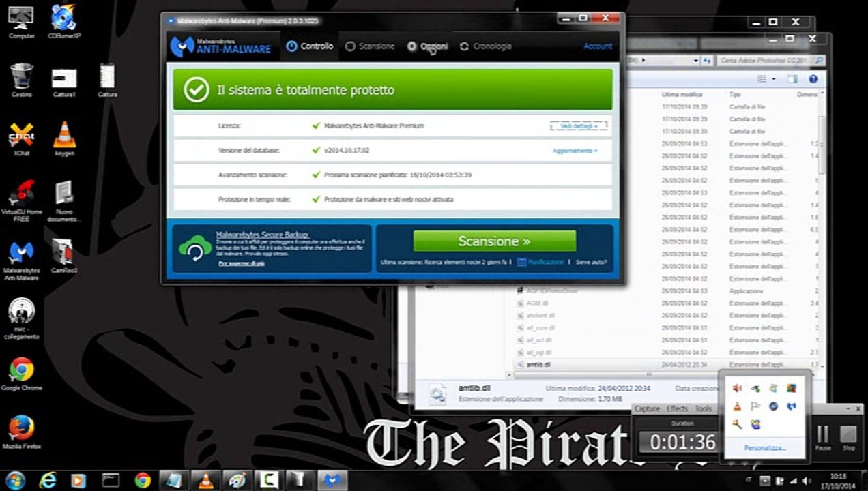Switch to Camtasia recorder taskbar button

pos(268,480)
